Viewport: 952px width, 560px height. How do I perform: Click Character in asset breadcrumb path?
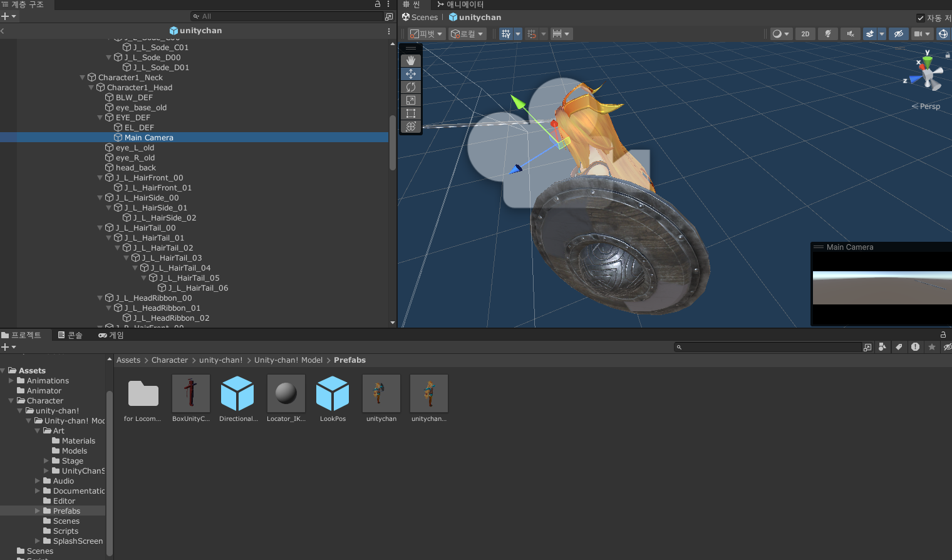(170, 360)
